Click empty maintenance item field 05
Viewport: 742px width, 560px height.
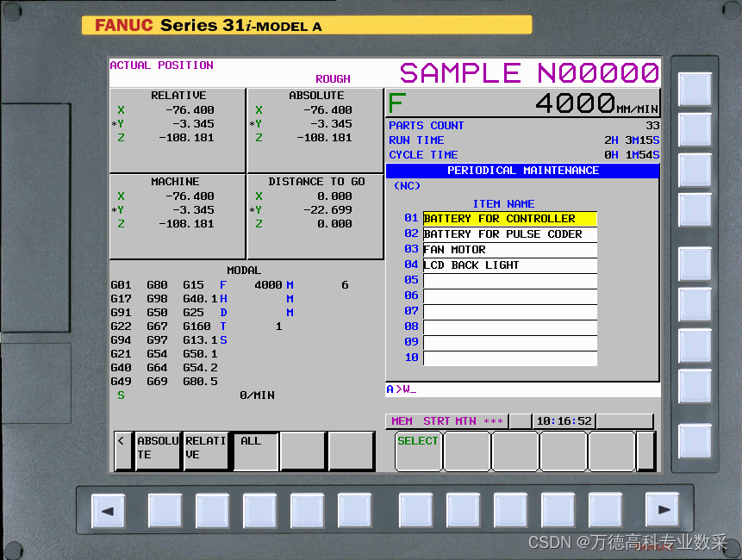coord(510,281)
